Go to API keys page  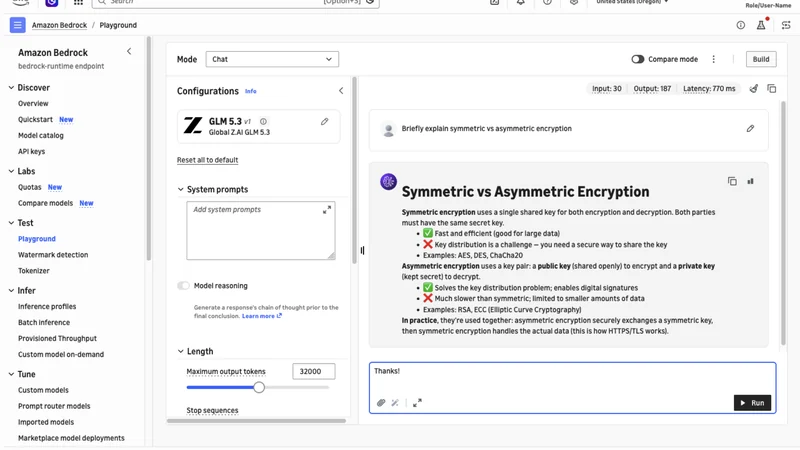click(x=32, y=152)
